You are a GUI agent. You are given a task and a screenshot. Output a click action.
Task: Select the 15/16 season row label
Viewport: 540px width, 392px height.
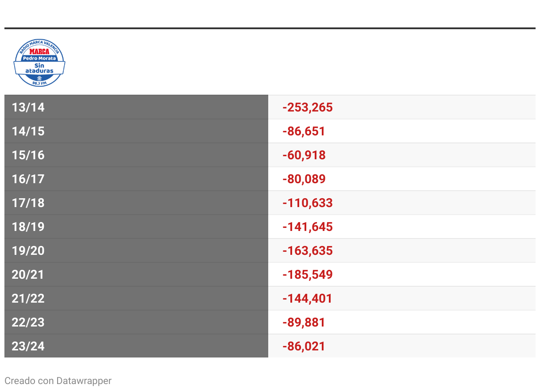click(28, 155)
